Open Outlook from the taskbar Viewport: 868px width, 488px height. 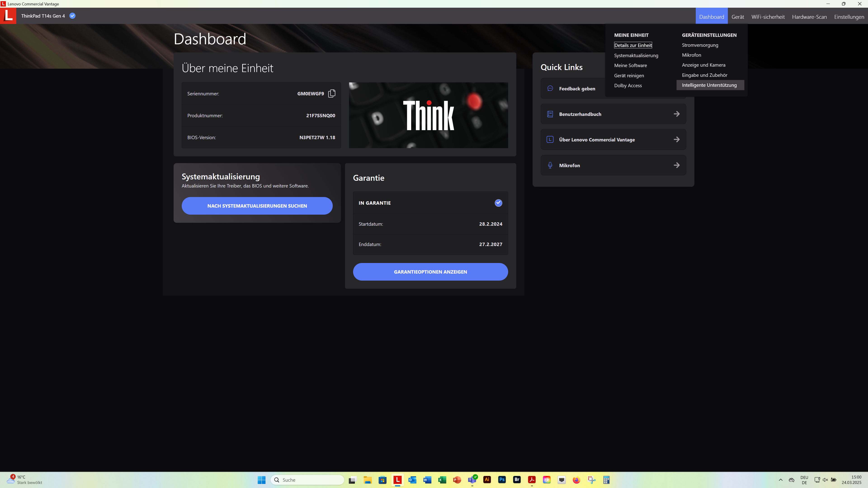(x=413, y=480)
